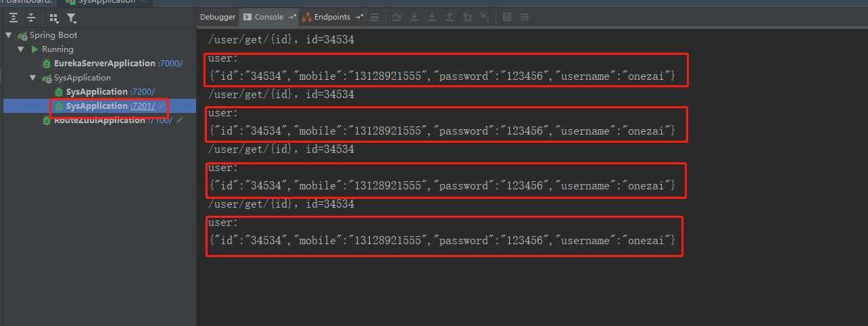Collapse the Running tree node
Screen dimensions: 868x326
pyautogui.click(x=21, y=49)
